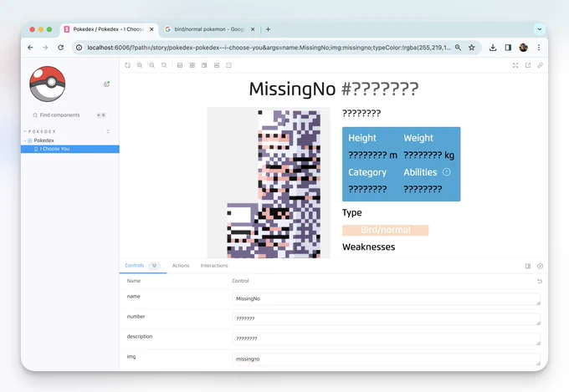Click the localhost URL address bar

pos(269,48)
